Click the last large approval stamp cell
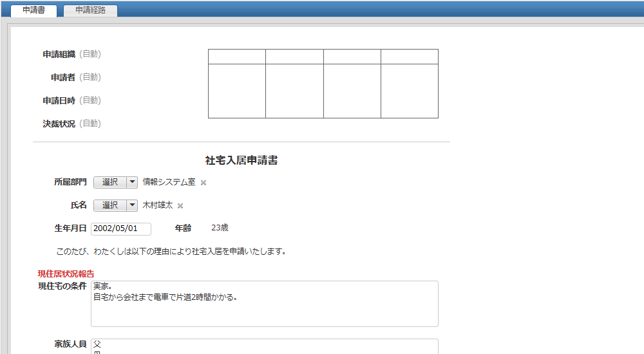This screenshot has width=644, height=354. pos(409,91)
